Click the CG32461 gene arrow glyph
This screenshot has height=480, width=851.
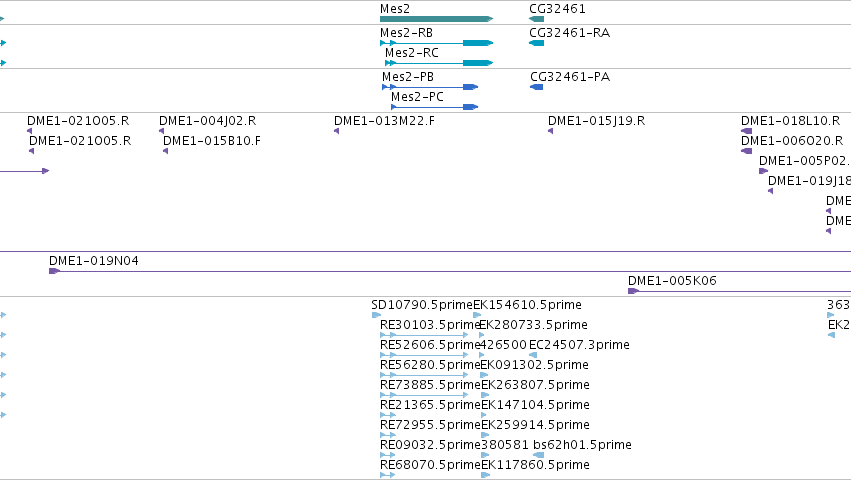[x=536, y=19]
